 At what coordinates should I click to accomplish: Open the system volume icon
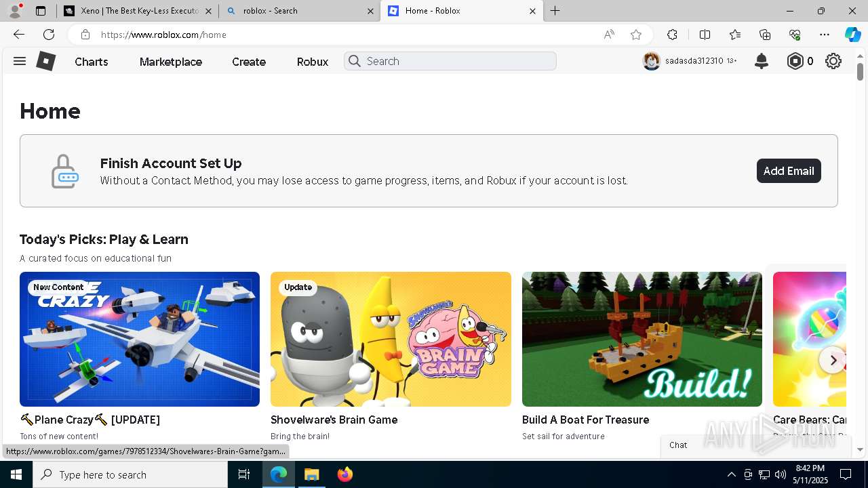781,474
